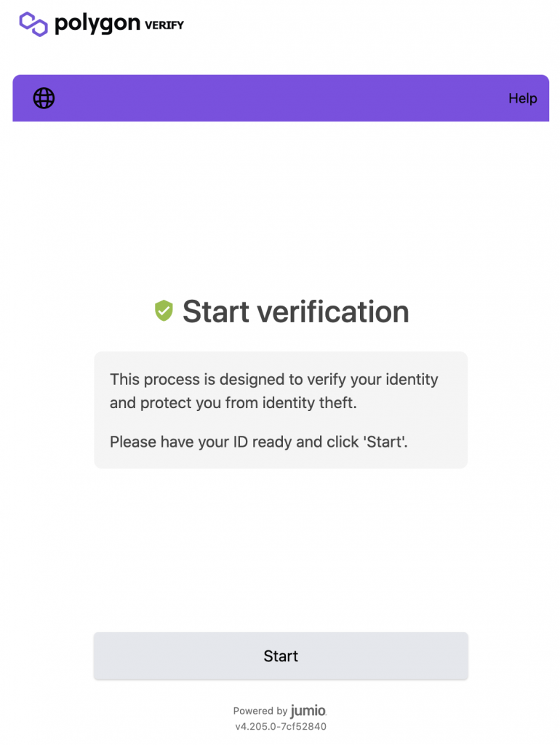The width and height of the screenshot is (560, 745).
Task: Click the Polygon chain-link logo icon
Action: pos(33,24)
